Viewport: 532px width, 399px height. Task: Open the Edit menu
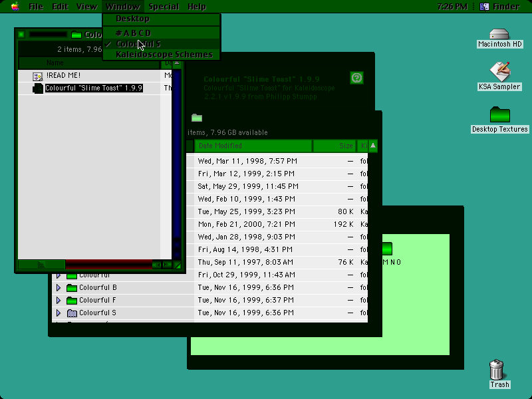coord(60,7)
